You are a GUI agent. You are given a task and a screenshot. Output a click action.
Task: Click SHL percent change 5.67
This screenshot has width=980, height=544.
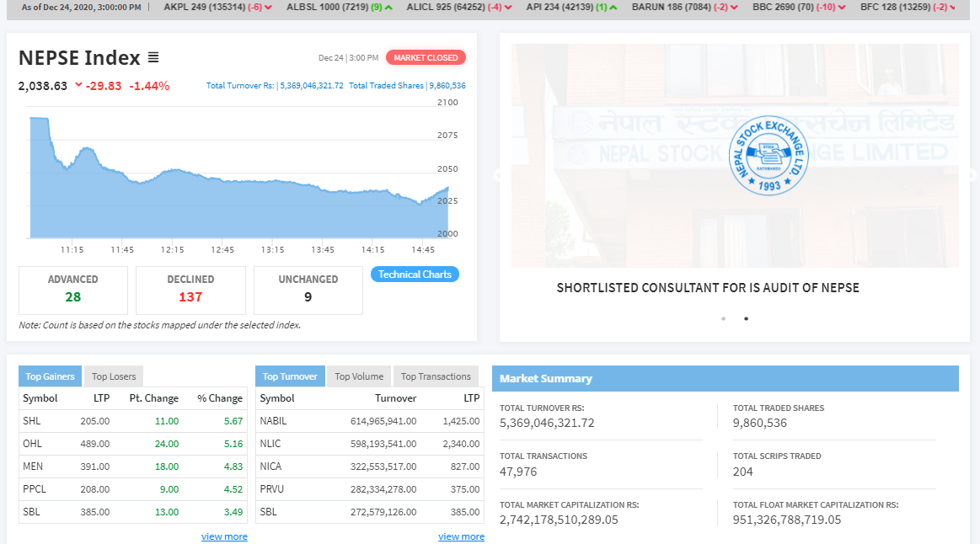(233, 421)
